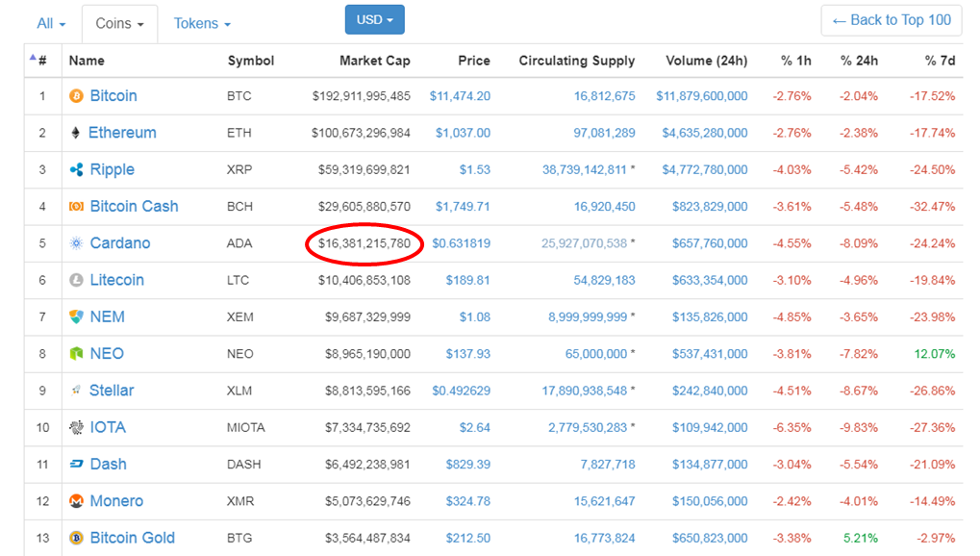Open the Coins dropdown tab

coord(119,24)
